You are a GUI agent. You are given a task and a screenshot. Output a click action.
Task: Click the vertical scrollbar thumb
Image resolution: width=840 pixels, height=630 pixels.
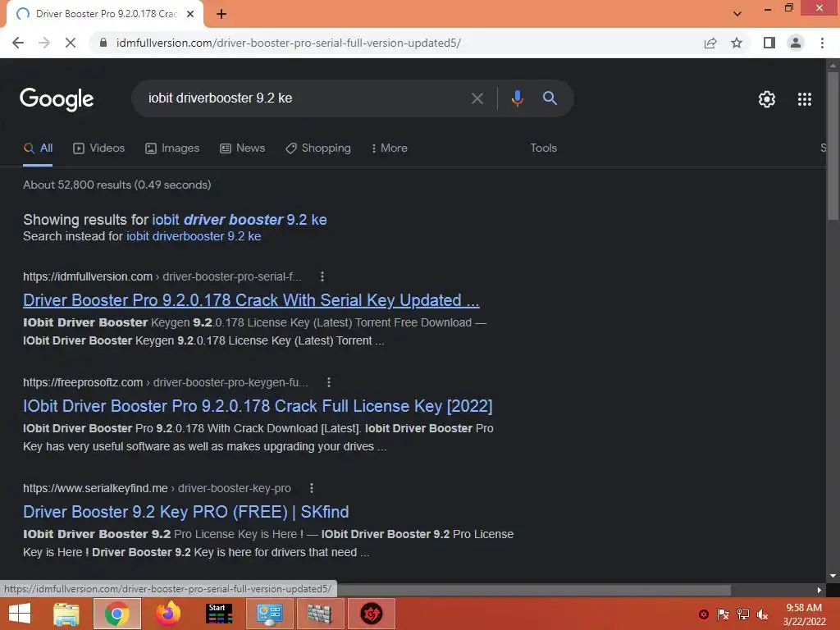pyautogui.click(x=833, y=144)
